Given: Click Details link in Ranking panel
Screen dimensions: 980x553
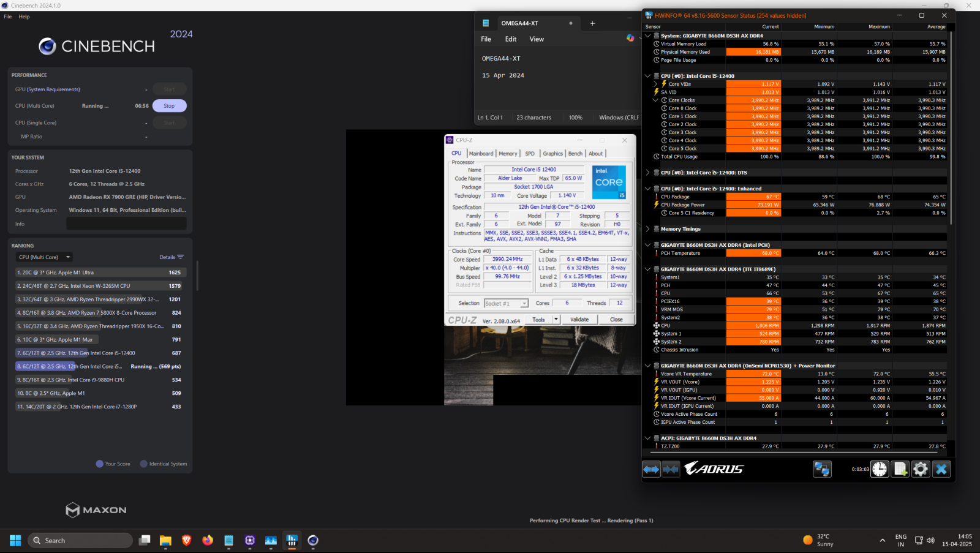Looking at the screenshot, I should [167, 257].
